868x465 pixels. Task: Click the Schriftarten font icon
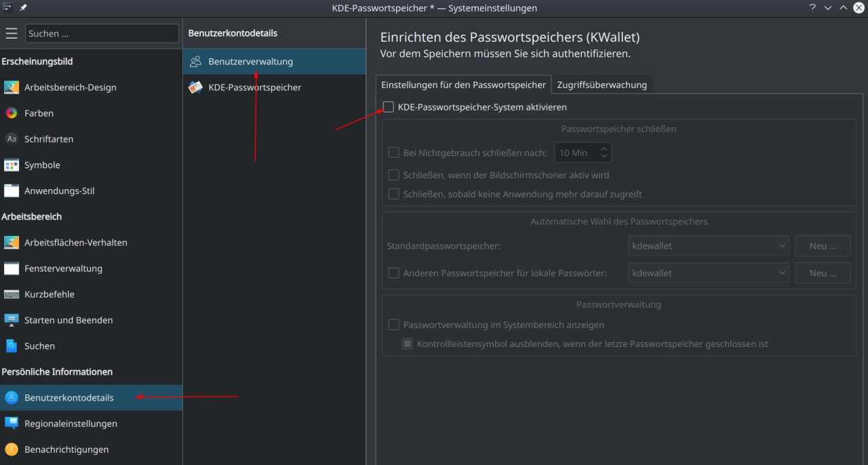click(12, 139)
